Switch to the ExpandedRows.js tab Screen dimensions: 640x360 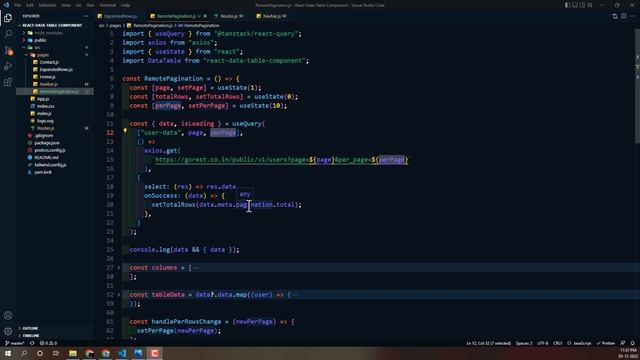pyautogui.click(x=120, y=16)
